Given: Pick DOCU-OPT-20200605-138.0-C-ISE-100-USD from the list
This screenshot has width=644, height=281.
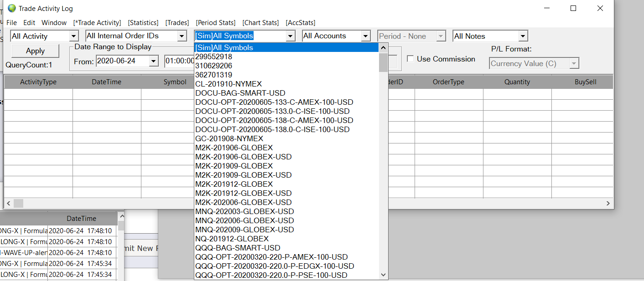Looking at the screenshot, I should [286, 129].
